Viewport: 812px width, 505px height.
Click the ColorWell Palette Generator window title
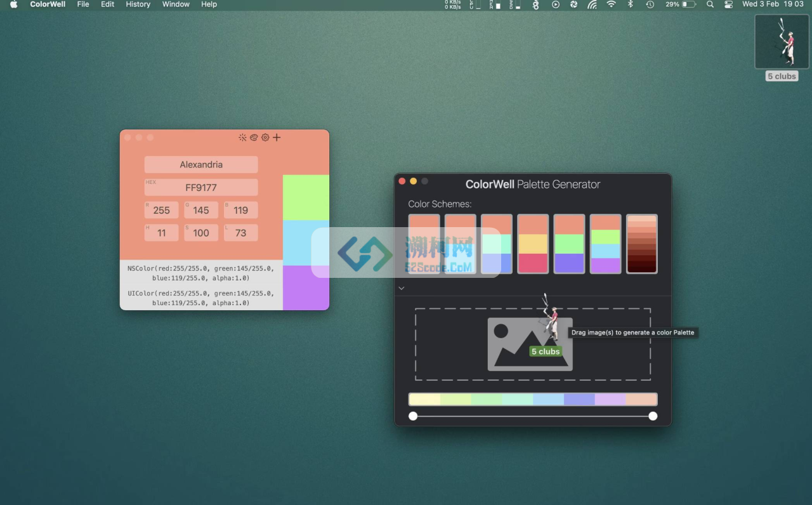(x=533, y=185)
